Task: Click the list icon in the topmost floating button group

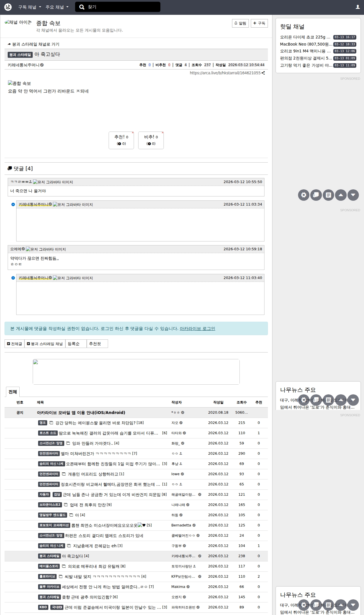Action: (x=328, y=195)
